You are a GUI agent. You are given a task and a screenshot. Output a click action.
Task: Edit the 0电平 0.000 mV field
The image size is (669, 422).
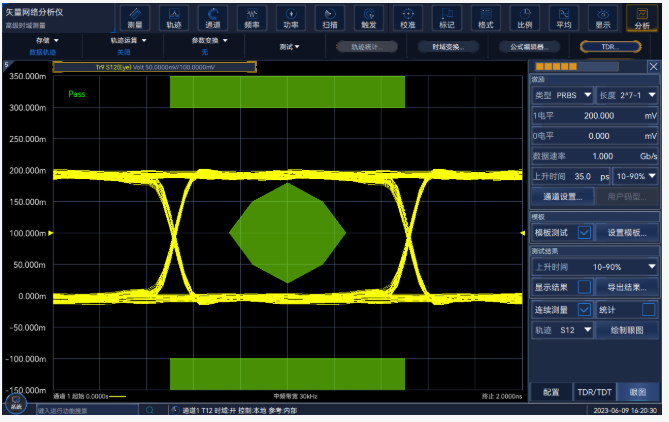point(595,136)
